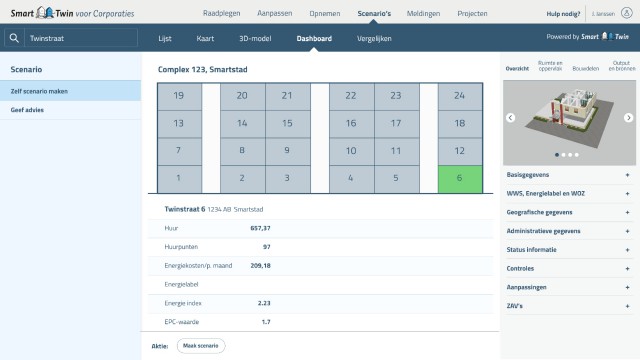640x360 pixels.
Task: Open the Opnemen menu
Action: pyautogui.click(x=324, y=13)
